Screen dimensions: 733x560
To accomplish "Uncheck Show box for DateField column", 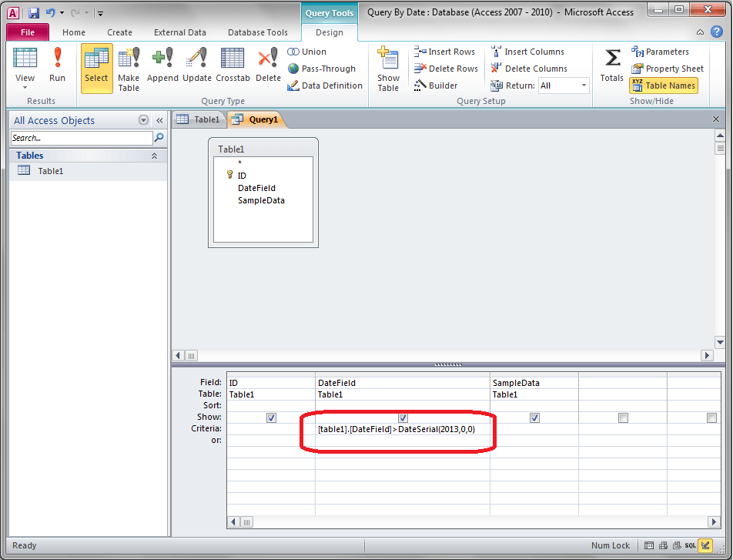I will tap(403, 417).
